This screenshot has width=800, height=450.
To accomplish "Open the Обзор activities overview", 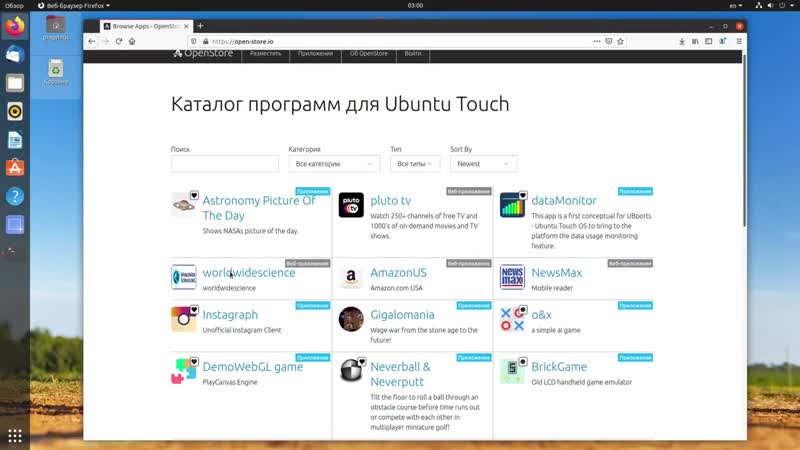I will [x=14, y=6].
